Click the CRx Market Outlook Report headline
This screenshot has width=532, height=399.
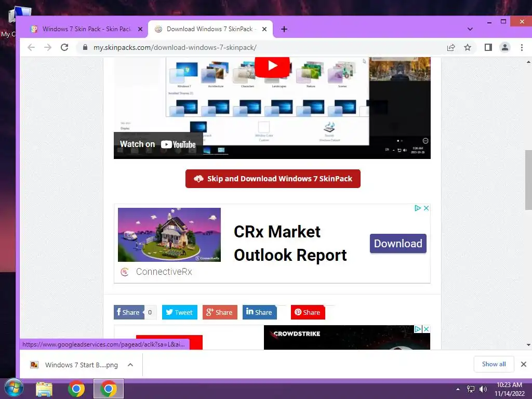(290, 244)
